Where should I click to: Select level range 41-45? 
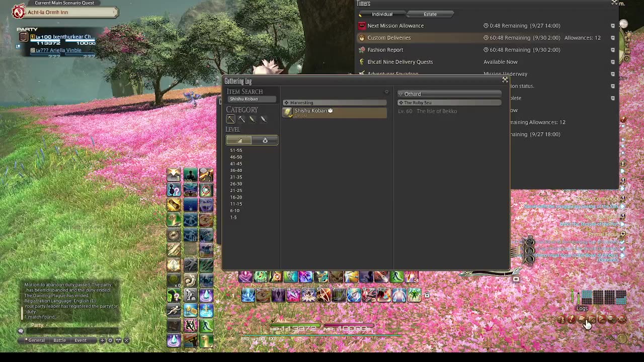point(236,163)
